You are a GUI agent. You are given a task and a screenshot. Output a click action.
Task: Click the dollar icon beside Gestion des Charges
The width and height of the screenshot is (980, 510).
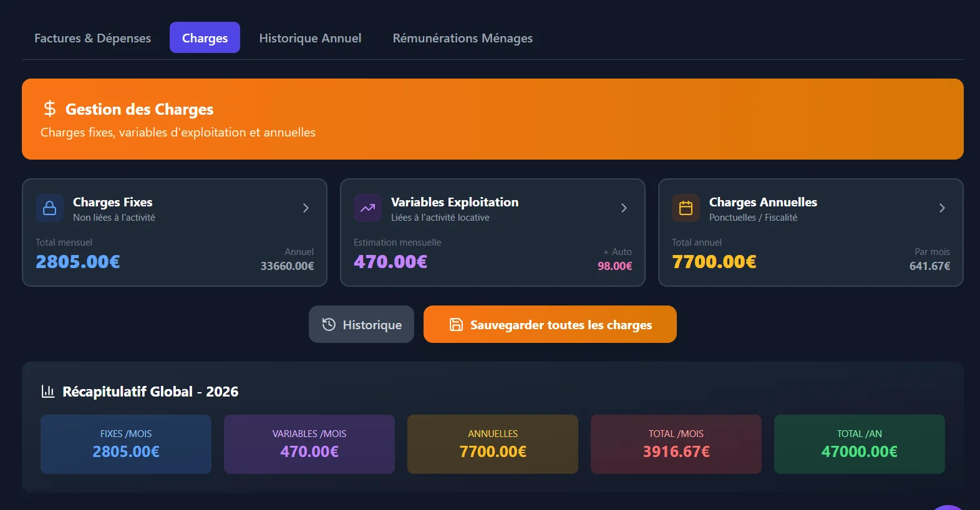pos(50,109)
